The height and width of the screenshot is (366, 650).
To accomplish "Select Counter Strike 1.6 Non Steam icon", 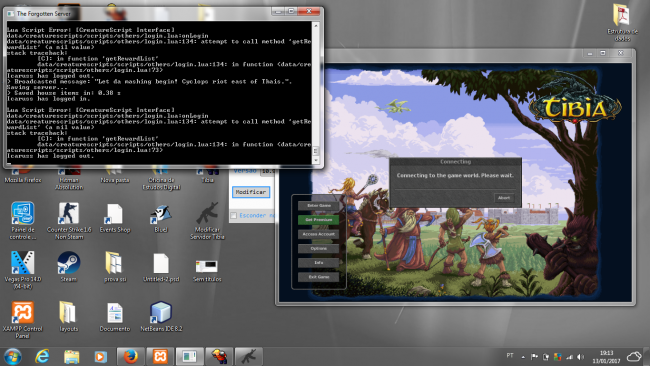I will pyautogui.click(x=69, y=221).
